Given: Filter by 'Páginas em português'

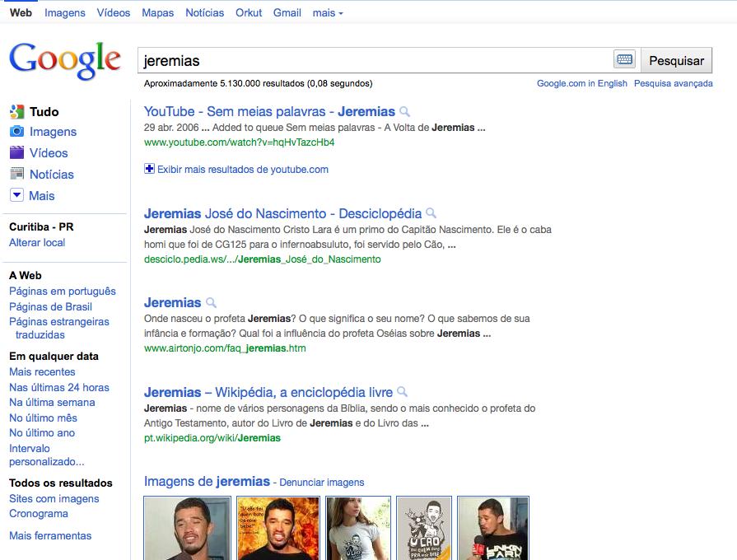Looking at the screenshot, I should [x=63, y=291].
